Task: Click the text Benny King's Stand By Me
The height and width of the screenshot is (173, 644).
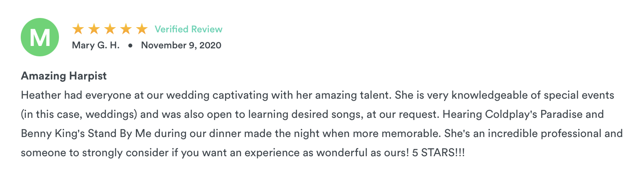Action: coord(86,133)
